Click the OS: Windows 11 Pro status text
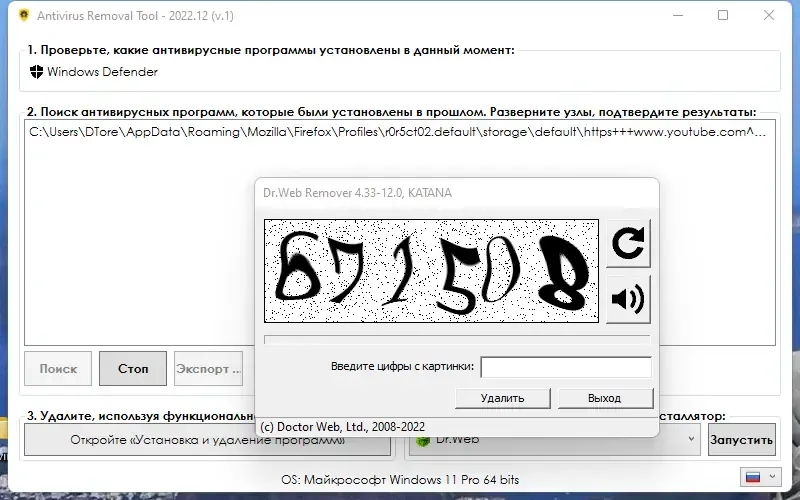 click(x=400, y=480)
